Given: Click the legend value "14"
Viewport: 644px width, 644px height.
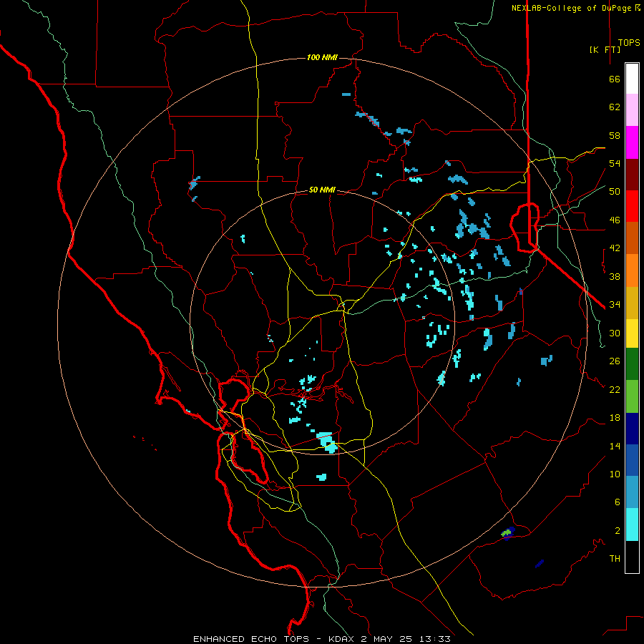Looking at the screenshot, I should (615, 446).
